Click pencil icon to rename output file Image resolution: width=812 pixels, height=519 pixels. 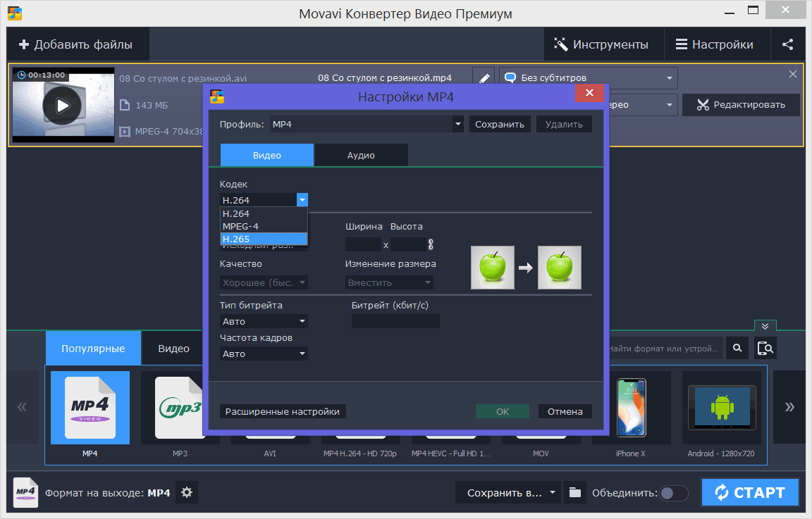[x=484, y=78]
